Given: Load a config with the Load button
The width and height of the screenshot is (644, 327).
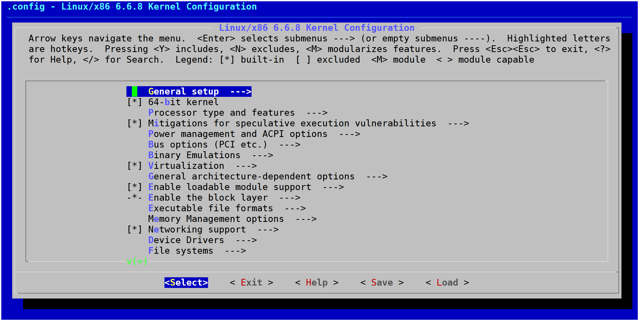Looking at the screenshot, I should [447, 282].
